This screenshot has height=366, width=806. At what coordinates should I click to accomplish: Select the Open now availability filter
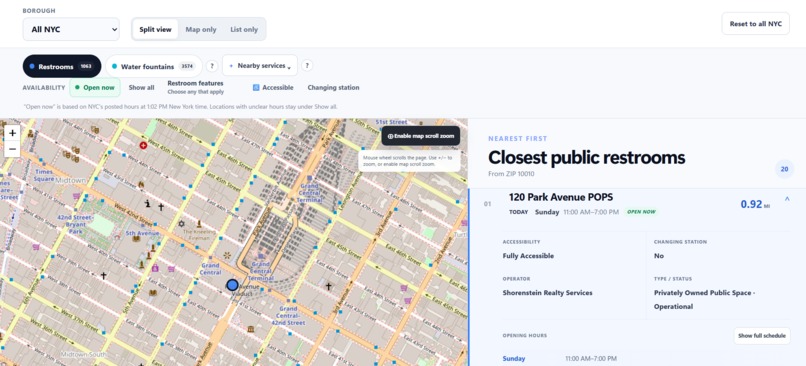pyautogui.click(x=95, y=87)
